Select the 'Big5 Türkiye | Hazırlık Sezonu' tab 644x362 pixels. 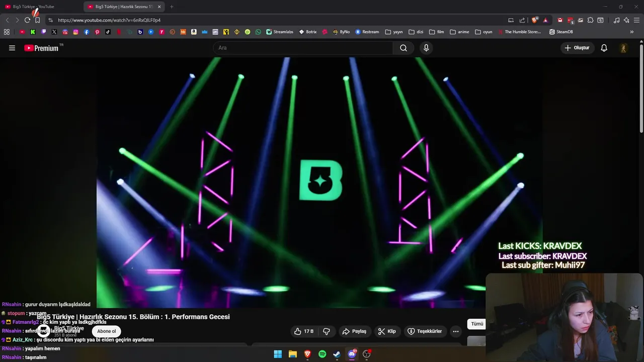coord(120,7)
